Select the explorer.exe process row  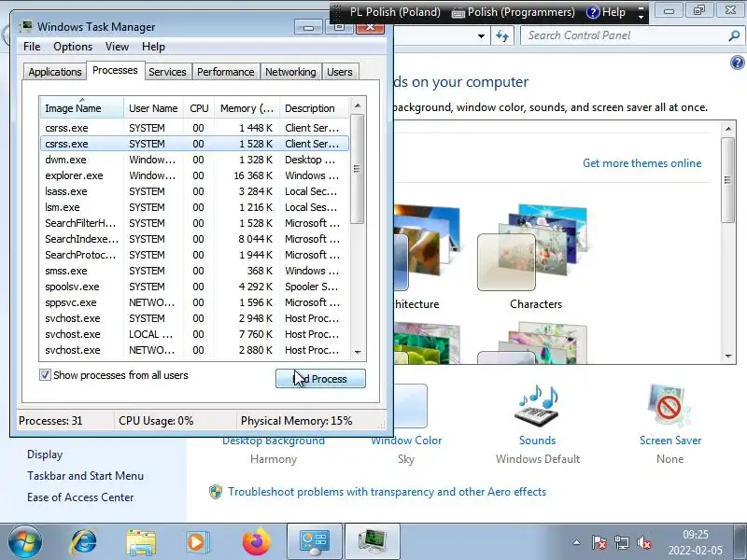tap(195, 175)
